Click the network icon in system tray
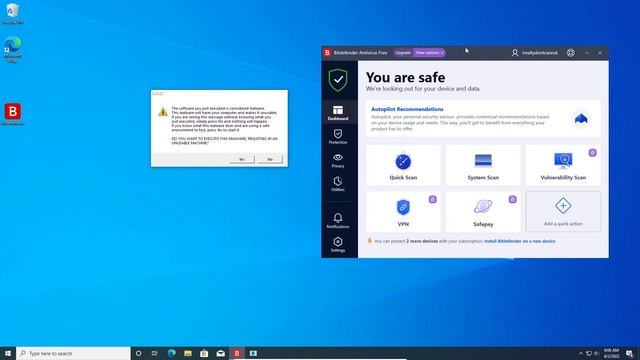The width and height of the screenshot is (640, 360). [589, 353]
